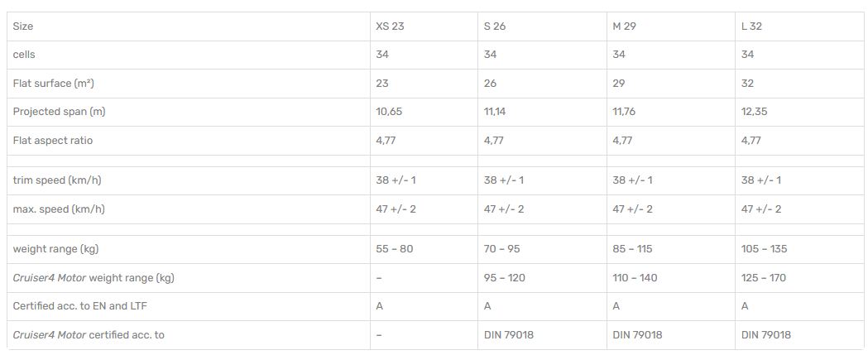The width and height of the screenshot is (868, 355).
Task: Click the Projected span (m) label
Action: (x=59, y=112)
